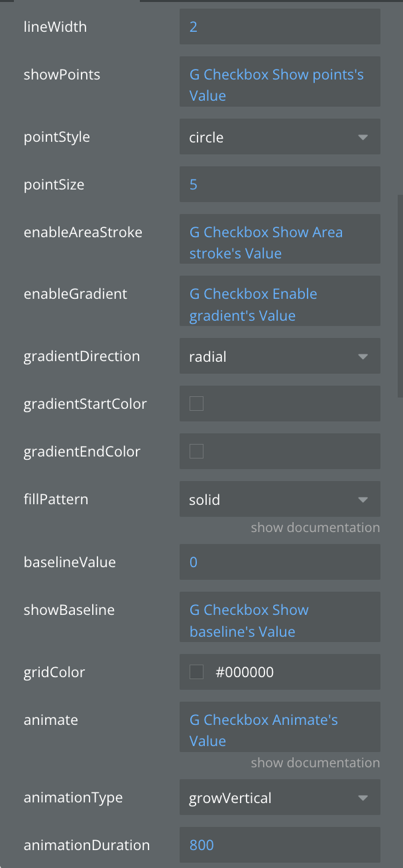403x868 pixels.
Task: Open show documentation under animate
Action: click(315, 763)
